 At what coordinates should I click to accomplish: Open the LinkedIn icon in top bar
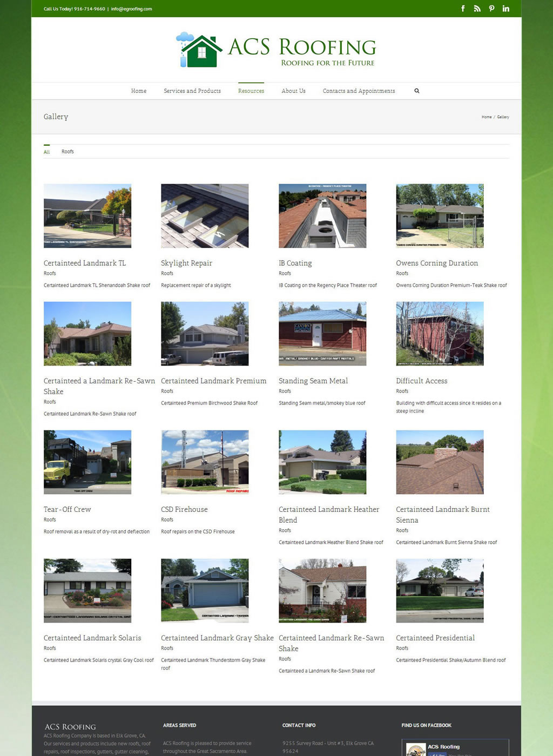(505, 9)
